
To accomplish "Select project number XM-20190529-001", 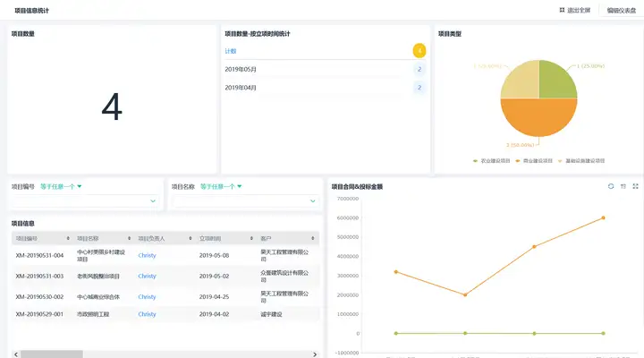I will (x=39, y=314).
